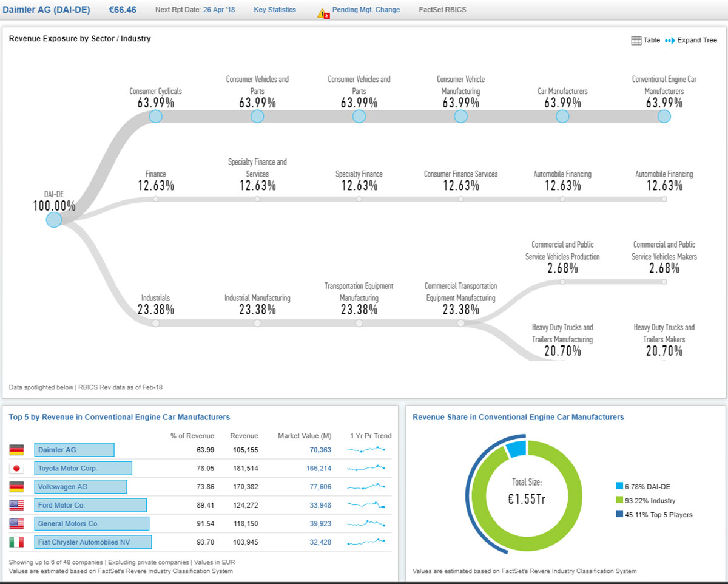The height and width of the screenshot is (584, 728).
Task: Select the Specialty Finance and Services node
Action: (257, 199)
